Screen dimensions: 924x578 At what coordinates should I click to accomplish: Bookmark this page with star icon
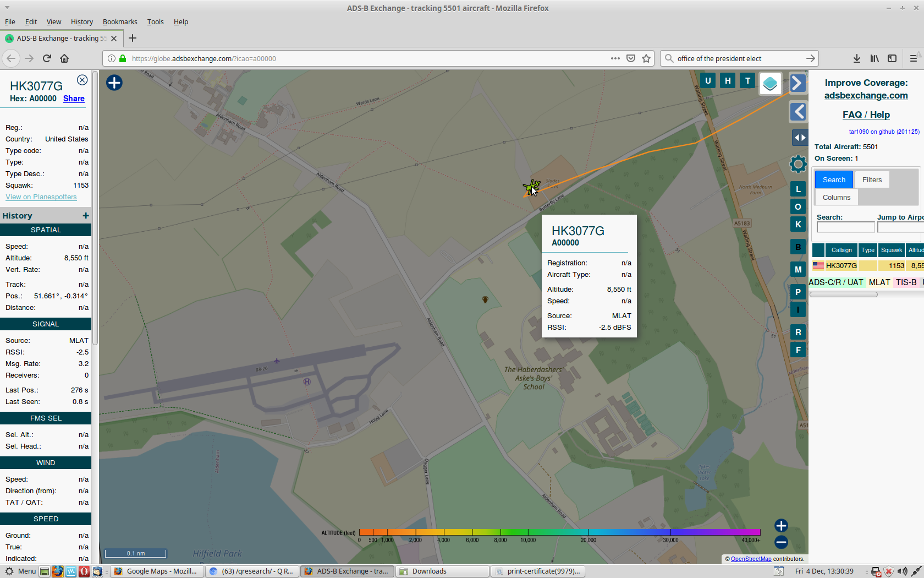[x=646, y=58]
